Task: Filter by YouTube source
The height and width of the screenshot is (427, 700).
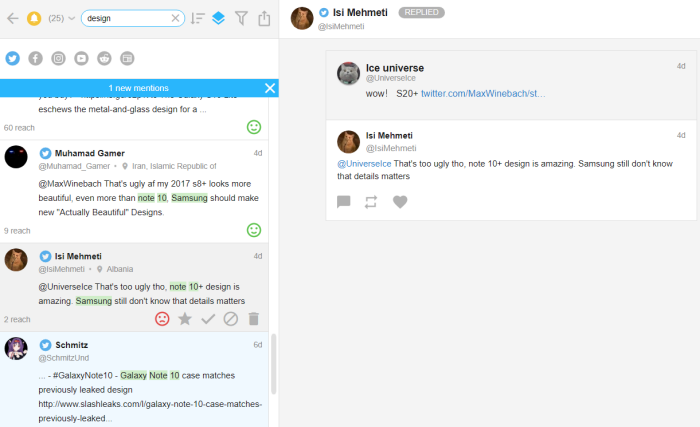Action: [81, 59]
